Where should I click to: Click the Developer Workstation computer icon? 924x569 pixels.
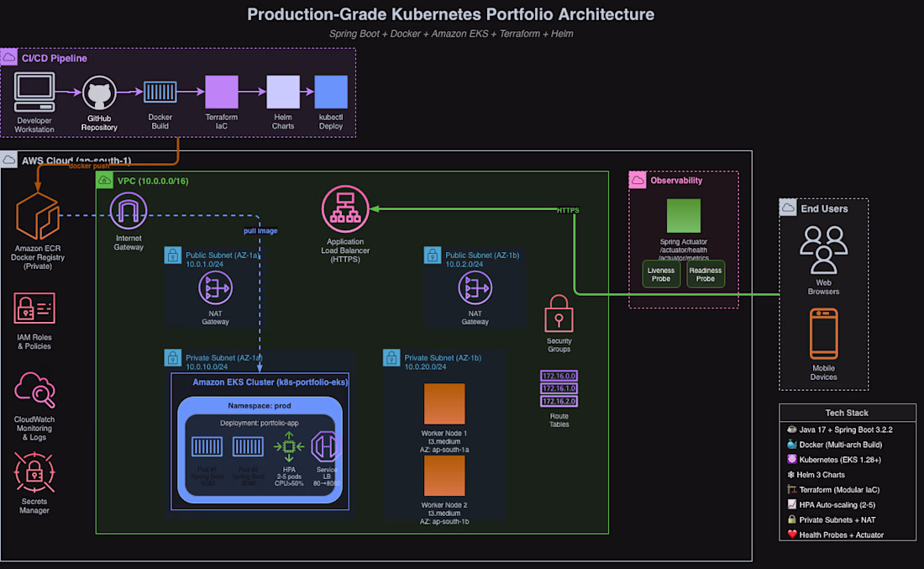pos(34,92)
